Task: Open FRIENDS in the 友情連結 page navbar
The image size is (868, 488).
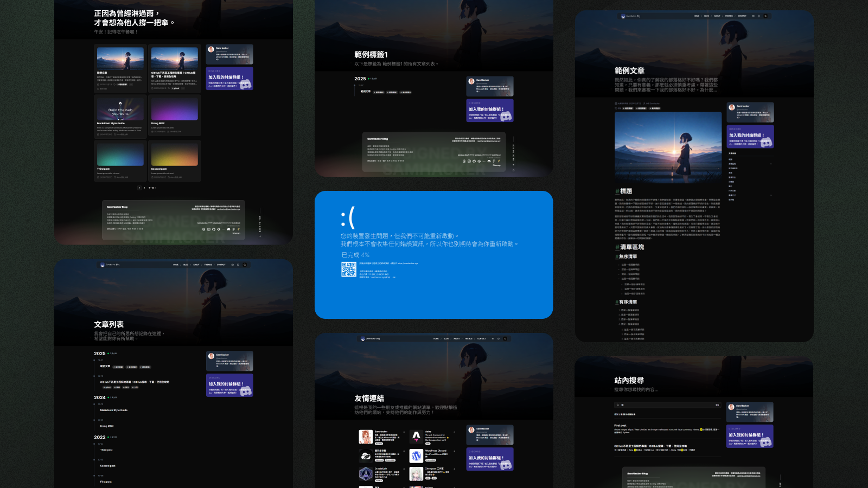Action: [x=469, y=338]
